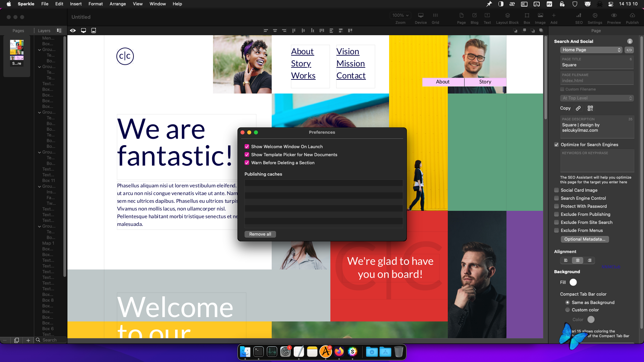Image resolution: width=644 pixels, height=362 pixels.
Task: Click the align right edges icon
Action: [x=284, y=31]
